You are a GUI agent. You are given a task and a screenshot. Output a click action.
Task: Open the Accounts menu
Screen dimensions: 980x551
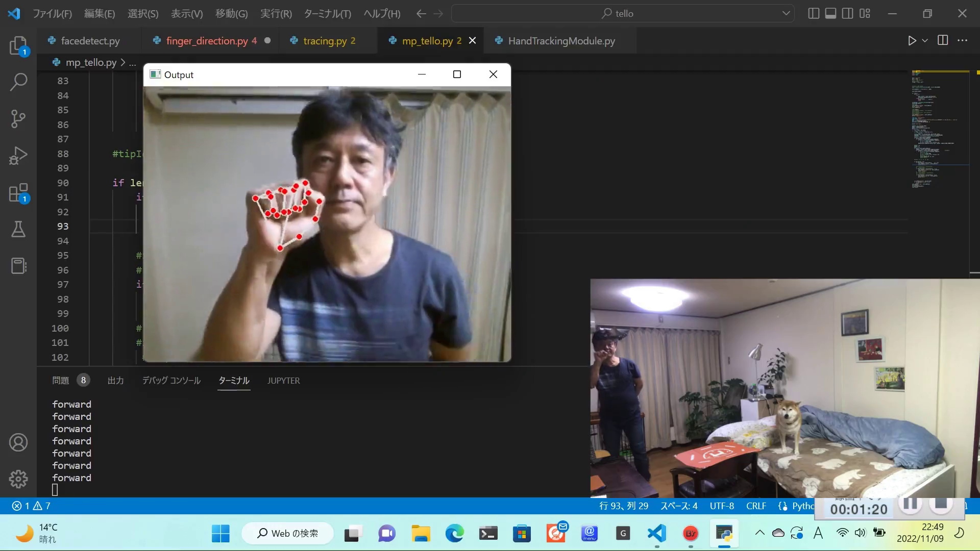tap(18, 442)
